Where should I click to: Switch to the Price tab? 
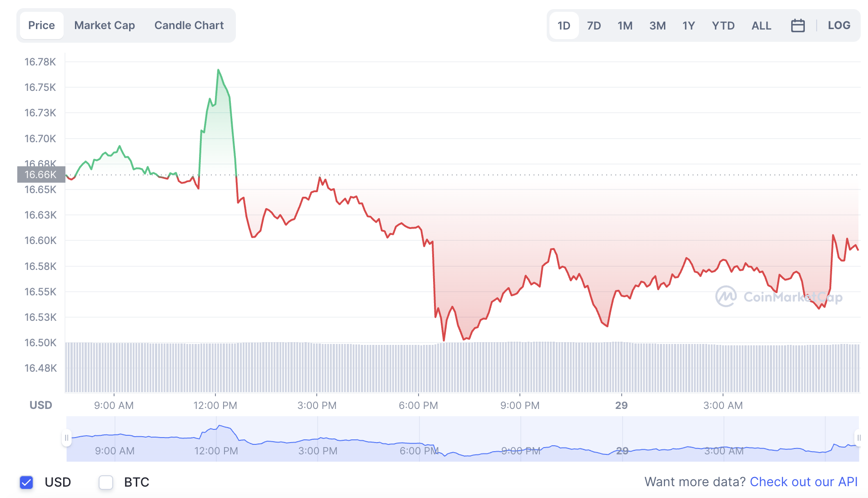pos(41,25)
